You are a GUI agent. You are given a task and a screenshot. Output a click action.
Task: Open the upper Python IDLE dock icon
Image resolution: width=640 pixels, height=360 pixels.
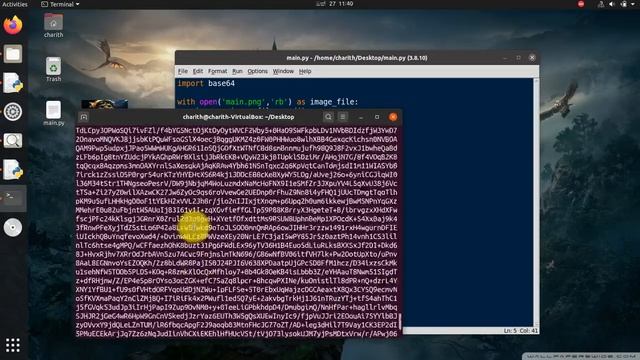[13, 83]
